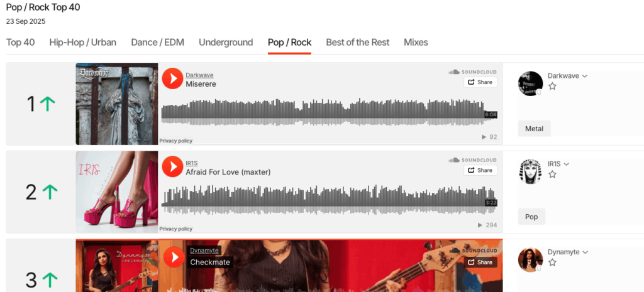Expand the chevron next to IR1S name
The image size is (644, 292).
tap(567, 165)
